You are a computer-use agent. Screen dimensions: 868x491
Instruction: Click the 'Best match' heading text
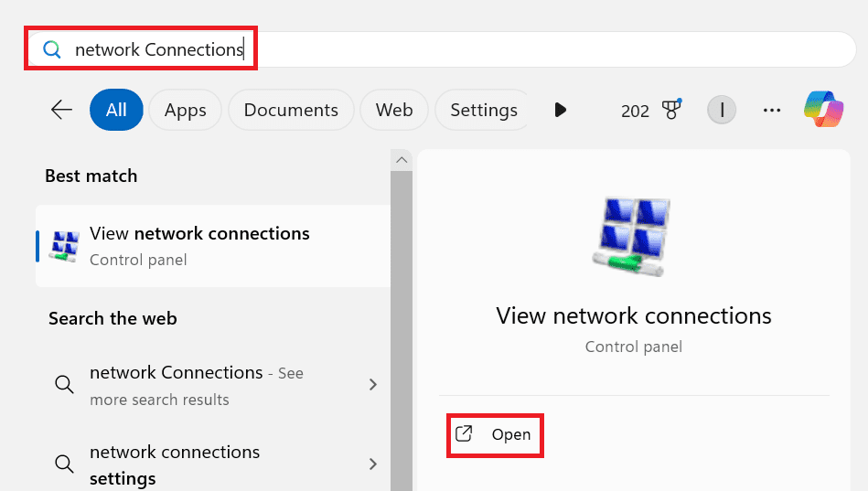coord(91,176)
